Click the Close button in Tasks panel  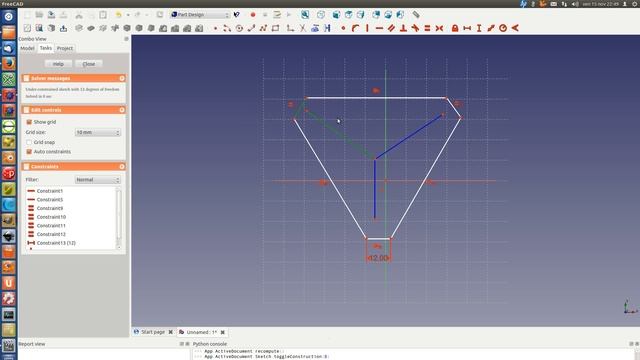click(89, 64)
